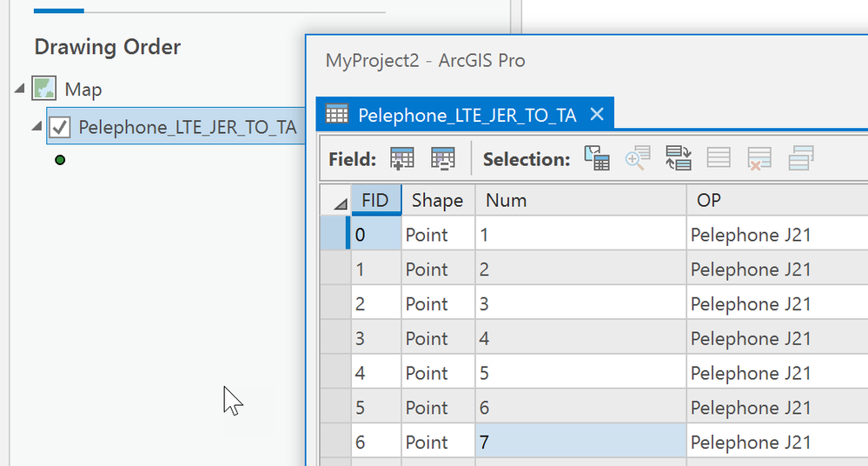The width and height of the screenshot is (868, 466).
Task: Click the Copy Selection icon
Action: pyautogui.click(x=800, y=158)
